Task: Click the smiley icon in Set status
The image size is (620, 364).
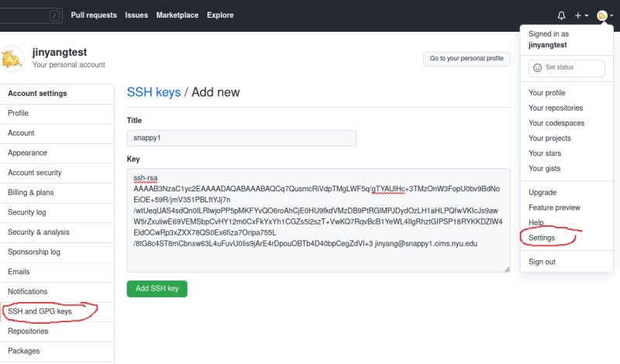Action: click(537, 67)
